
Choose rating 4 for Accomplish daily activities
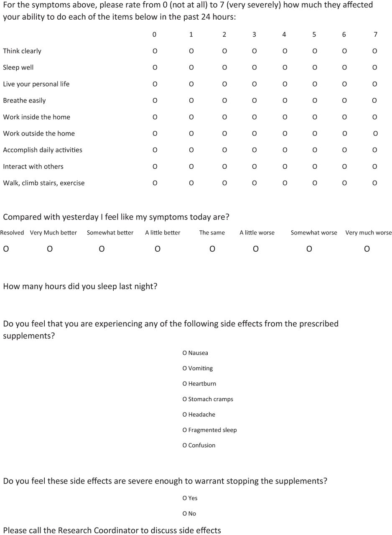(x=285, y=150)
